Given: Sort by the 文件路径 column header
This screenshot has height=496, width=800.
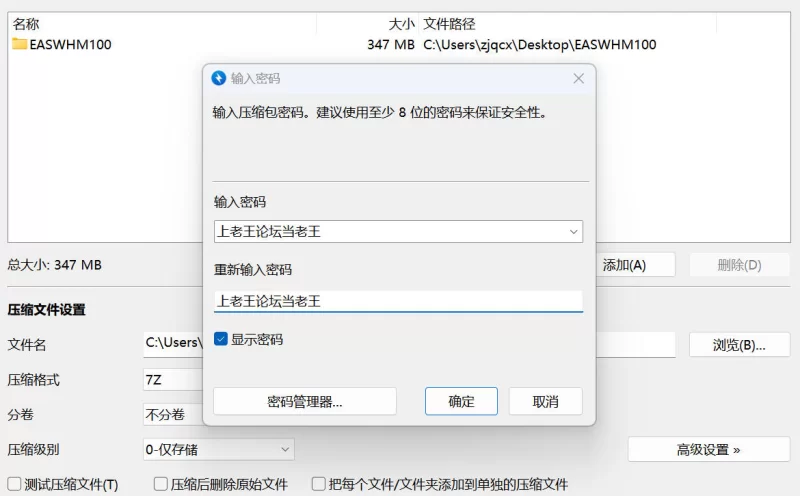Looking at the screenshot, I should pos(567,23).
